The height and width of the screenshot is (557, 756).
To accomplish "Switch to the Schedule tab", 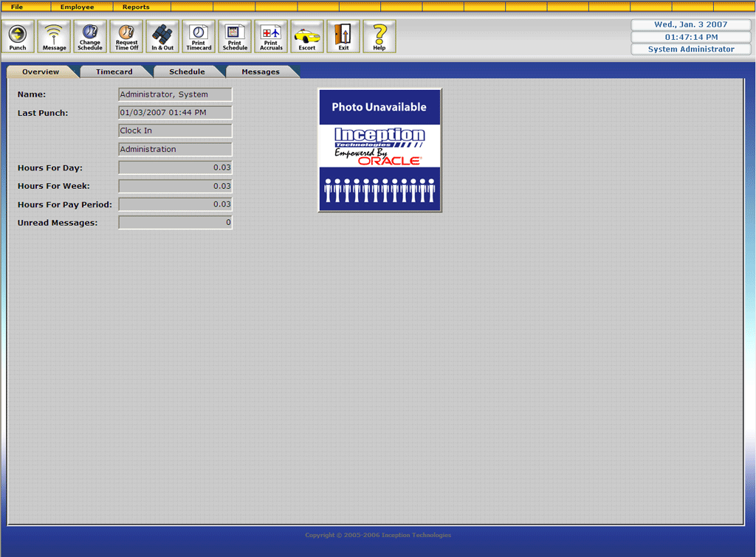I will coord(187,72).
